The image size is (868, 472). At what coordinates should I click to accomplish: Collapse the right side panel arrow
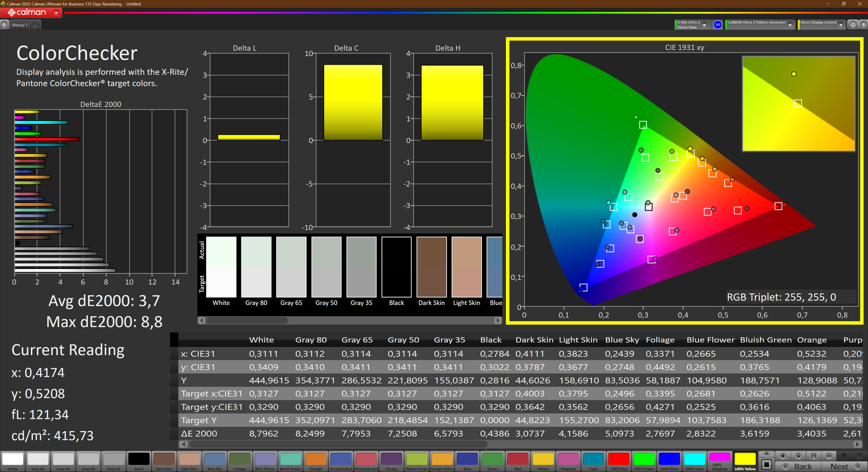pyautogui.click(x=863, y=25)
